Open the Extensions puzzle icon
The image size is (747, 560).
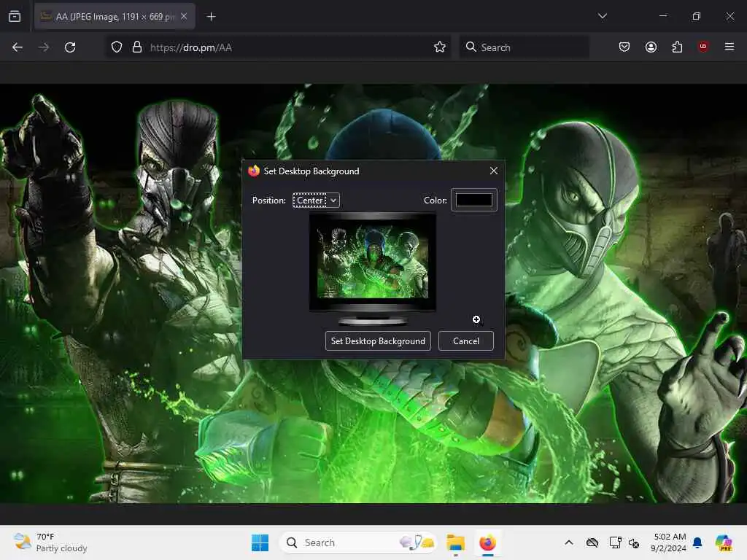click(x=677, y=47)
